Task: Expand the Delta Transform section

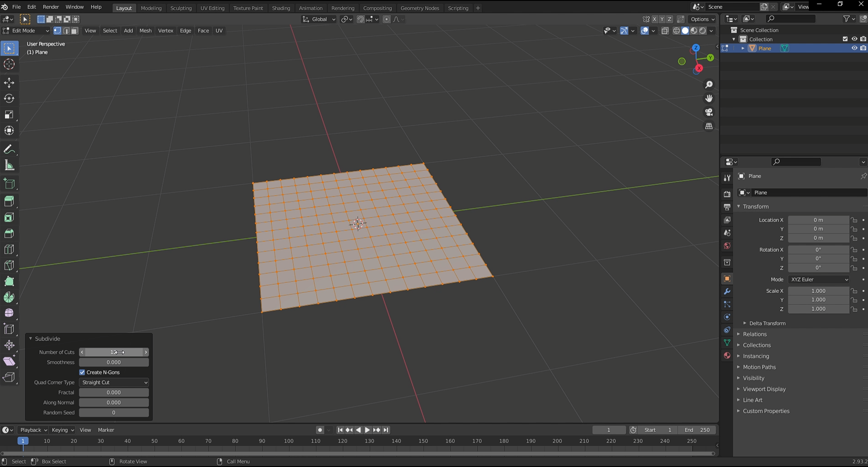Action: (767, 323)
